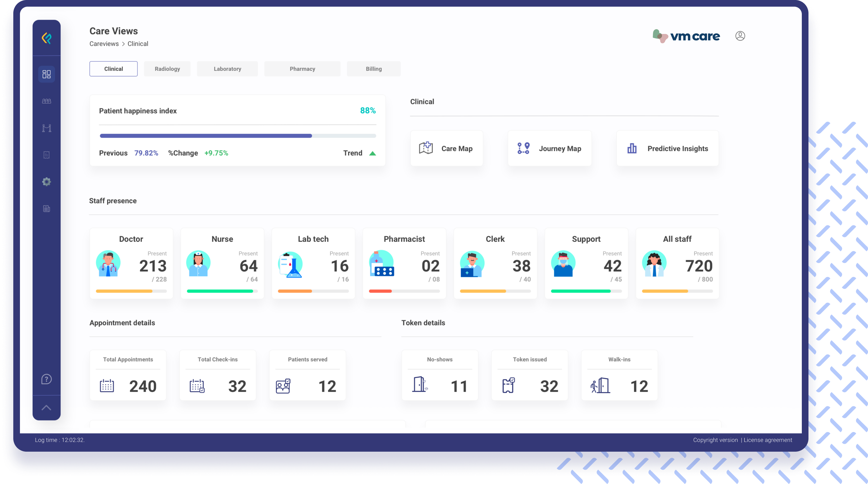
Task: Switch to the Radiology tab
Action: (x=167, y=69)
